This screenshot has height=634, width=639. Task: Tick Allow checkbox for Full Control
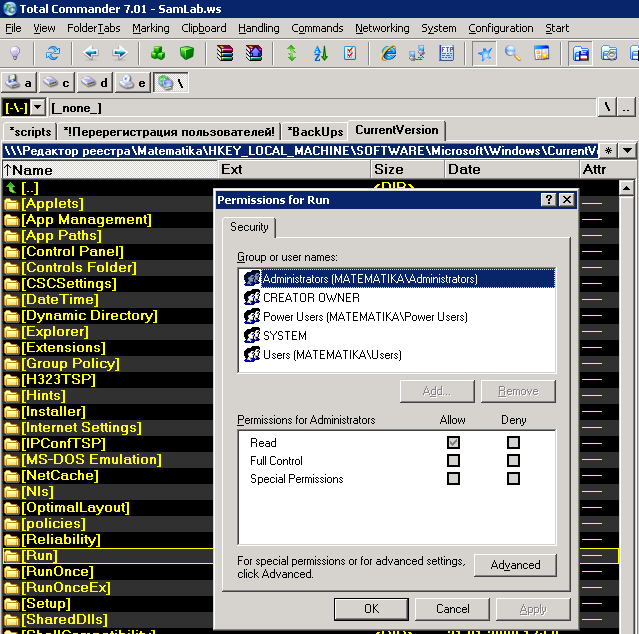pyautogui.click(x=453, y=460)
